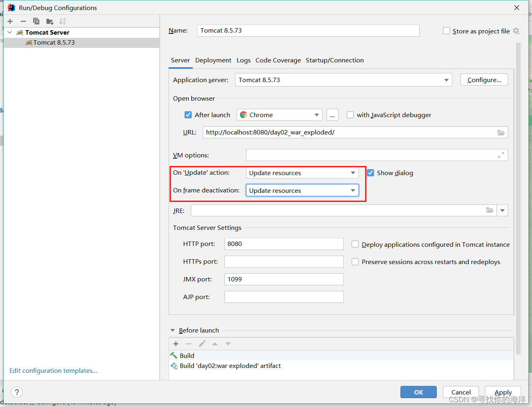Switch to the Server tab

[x=180, y=60]
